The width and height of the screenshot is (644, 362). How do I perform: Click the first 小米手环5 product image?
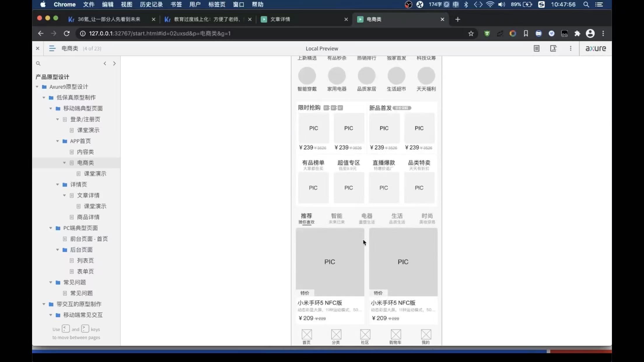click(330, 262)
